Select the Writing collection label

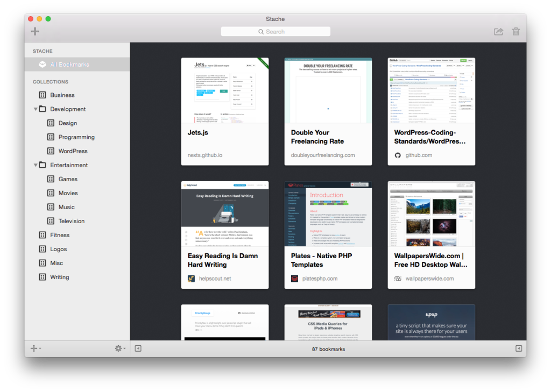tap(60, 277)
